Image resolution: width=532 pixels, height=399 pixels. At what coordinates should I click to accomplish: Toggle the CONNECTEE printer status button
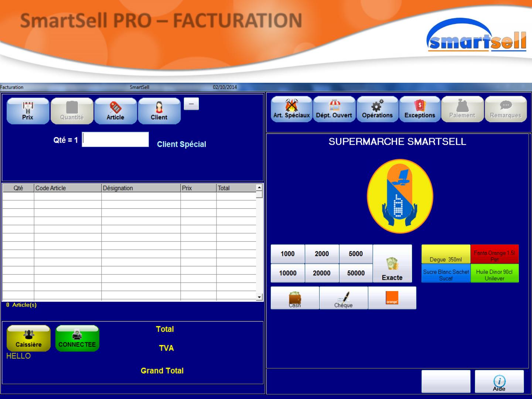tap(77, 338)
